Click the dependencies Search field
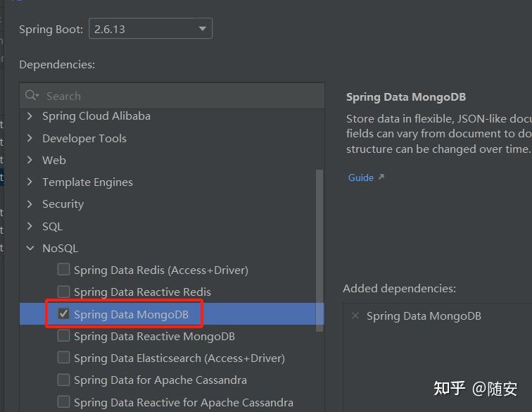The height and width of the screenshot is (412, 532). pyautogui.click(x=172, y=96)
